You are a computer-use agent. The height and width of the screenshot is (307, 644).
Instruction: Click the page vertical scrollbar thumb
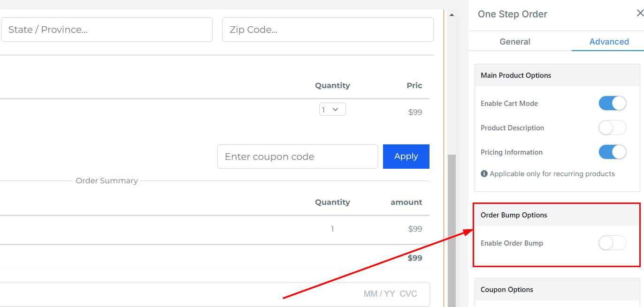coord(452,230)
